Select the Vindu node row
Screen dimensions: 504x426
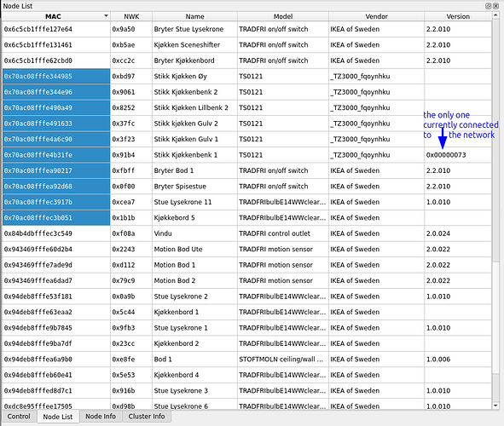(x=246, y=233)
